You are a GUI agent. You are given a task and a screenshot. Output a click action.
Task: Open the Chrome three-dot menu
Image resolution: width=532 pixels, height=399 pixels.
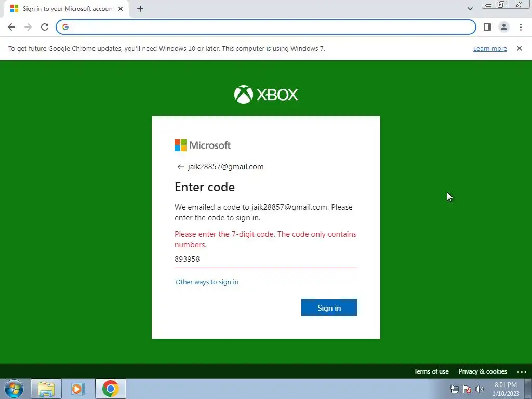521,27
